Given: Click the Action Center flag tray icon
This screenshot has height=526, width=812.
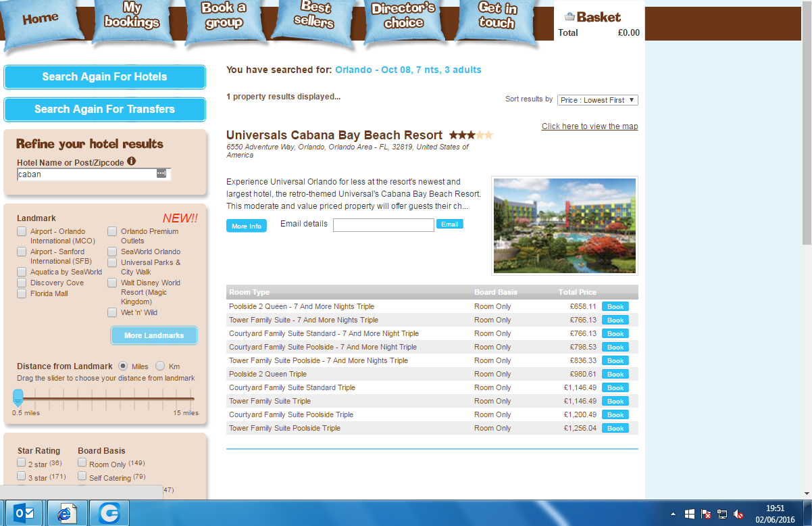Looking at the screenshot, I should click(705, 514).
